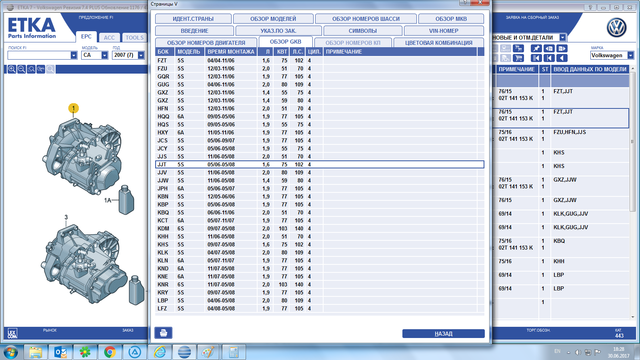
Task: Click the БОК column header
Action: [164, 52]
